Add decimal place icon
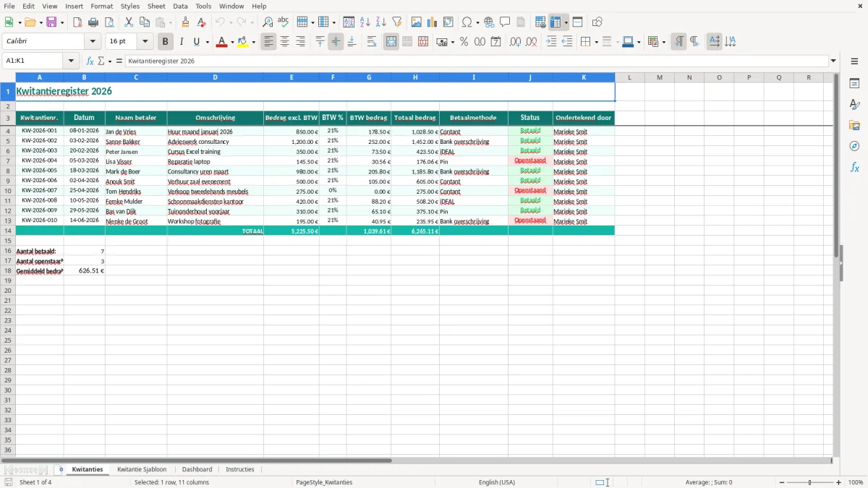This screenshot has height=488, width=868. pos(515,42)
